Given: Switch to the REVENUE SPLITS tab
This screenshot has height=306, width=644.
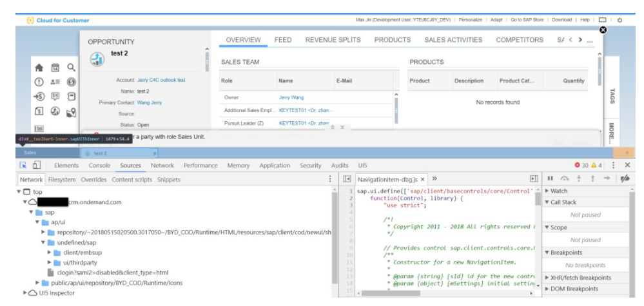Looking at the screenshot, I should [x=333, y=40].
